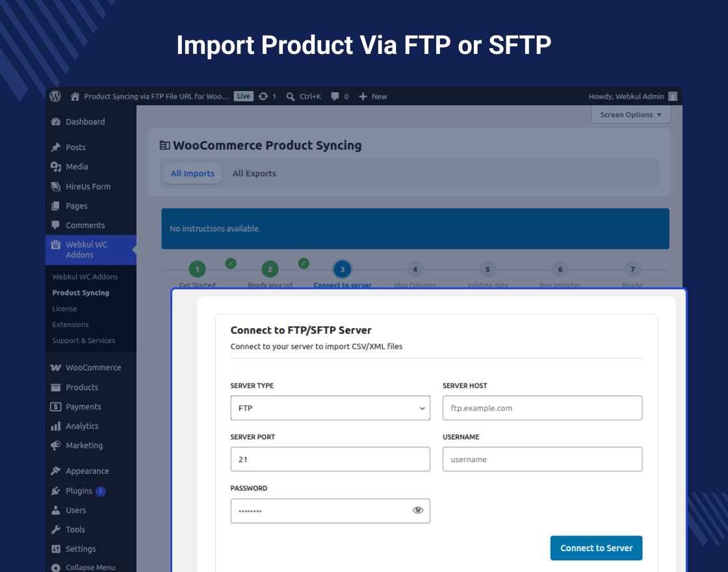Click the Webkul Admin avatar
728x572 pixels.
[x=672, y=97]
